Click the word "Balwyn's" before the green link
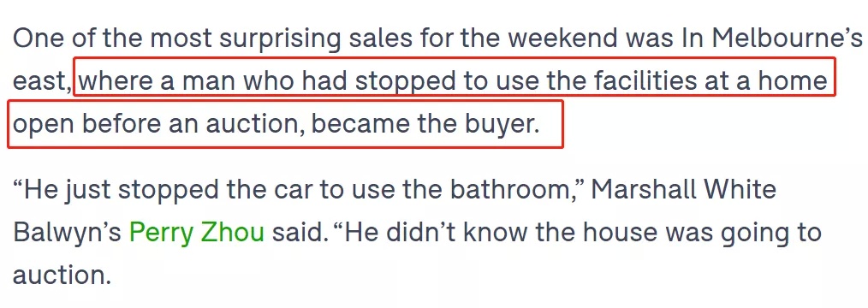The width and height of the screenshot is (868, 308). tap(67, 233)
